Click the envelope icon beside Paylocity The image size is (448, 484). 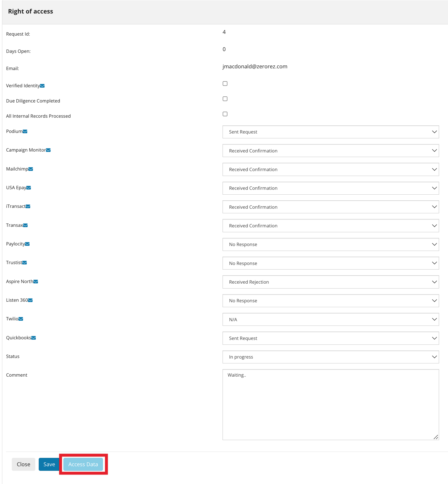click(x=27, y=244)
